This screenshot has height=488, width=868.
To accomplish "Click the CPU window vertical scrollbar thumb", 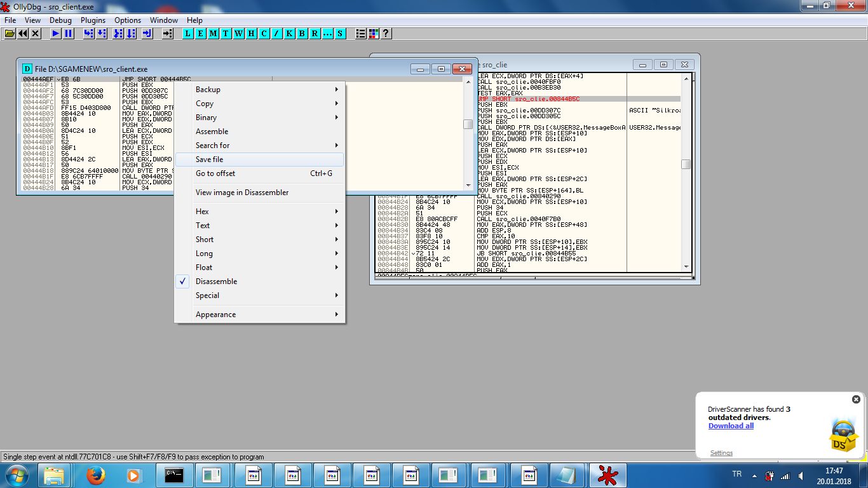I will pos(686,164).
